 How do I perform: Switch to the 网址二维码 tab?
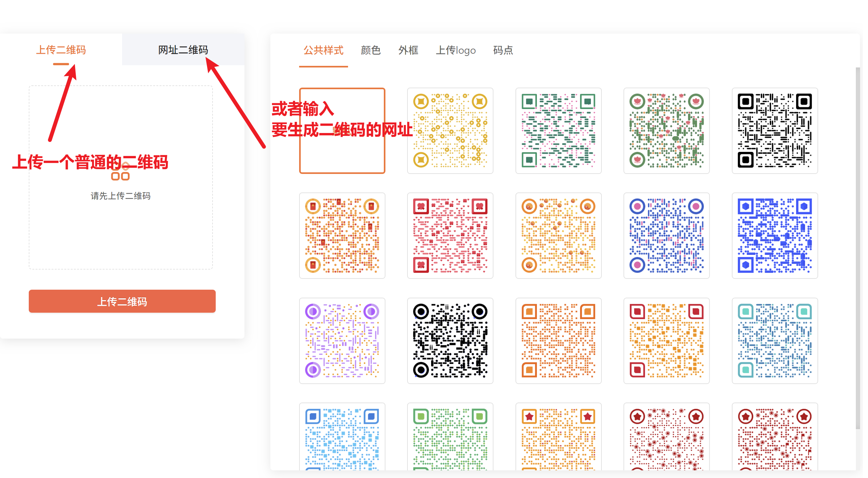coord(183,50)
